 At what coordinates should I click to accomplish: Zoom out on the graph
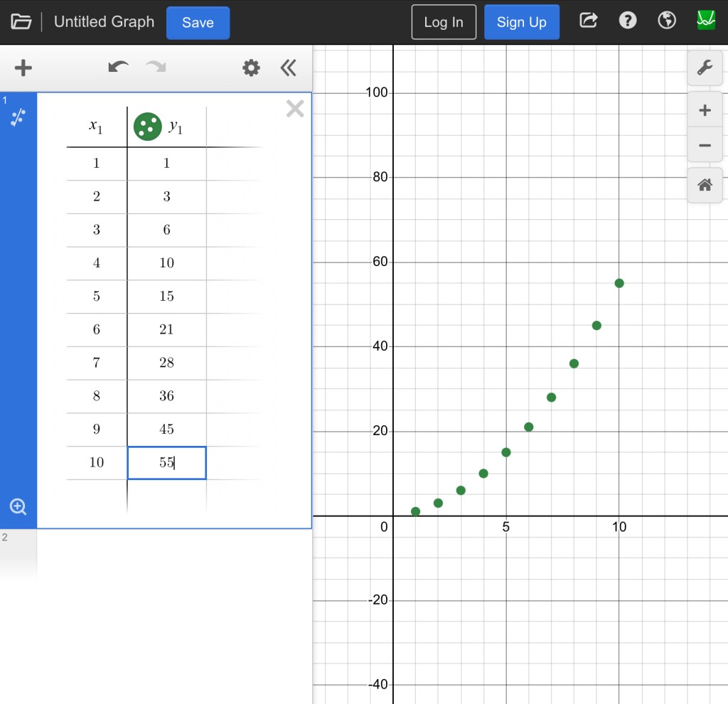point(705,146)
